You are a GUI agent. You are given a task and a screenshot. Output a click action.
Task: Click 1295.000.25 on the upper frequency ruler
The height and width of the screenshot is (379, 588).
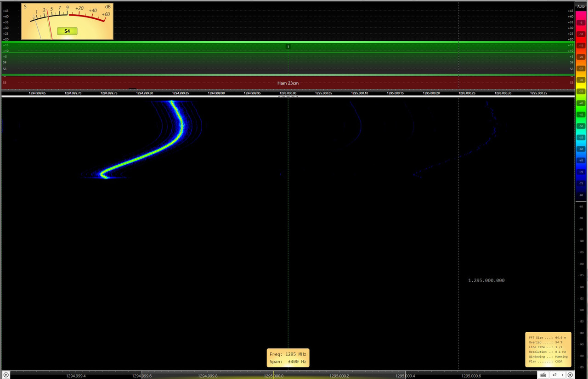467,93
